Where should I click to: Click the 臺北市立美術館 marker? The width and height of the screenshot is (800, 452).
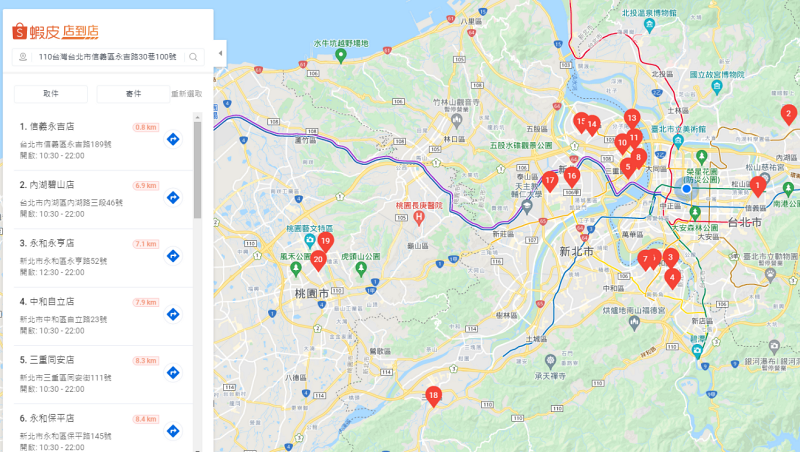click(x=678, y=140)
